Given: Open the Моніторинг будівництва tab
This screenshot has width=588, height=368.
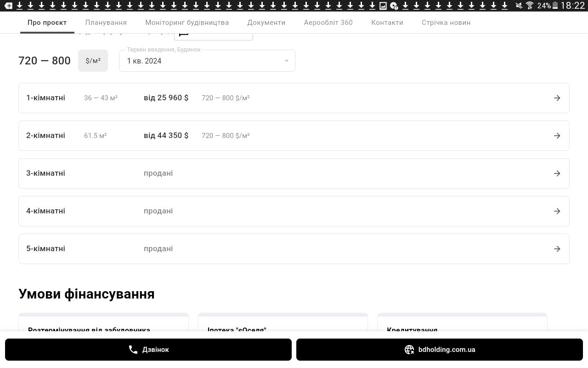Looking at the screenshot, I should pyautogui.click(x=187, y=23).
